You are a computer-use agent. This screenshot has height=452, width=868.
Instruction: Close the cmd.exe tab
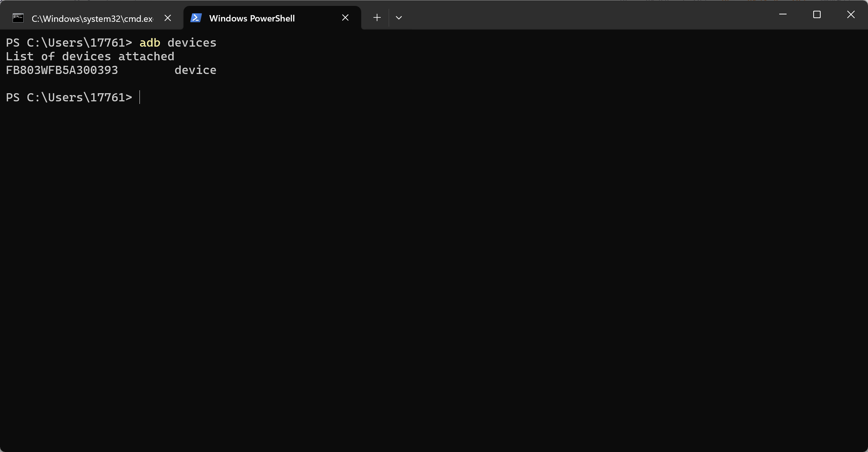pos(168,18)
